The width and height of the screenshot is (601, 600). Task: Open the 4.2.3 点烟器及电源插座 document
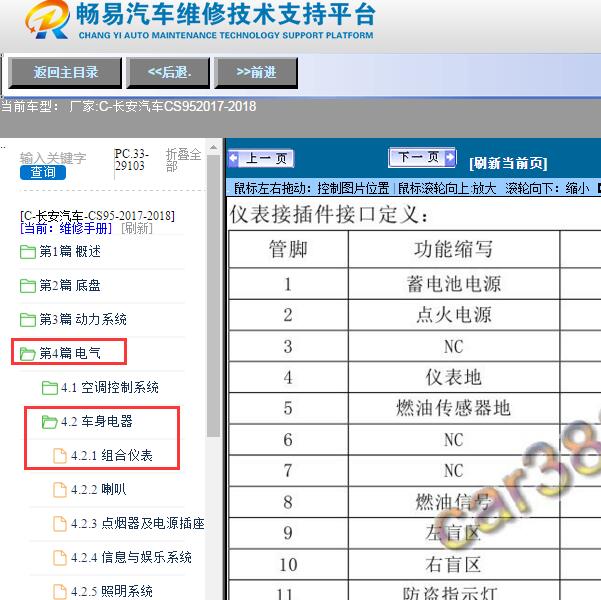[x=138, y=523]
